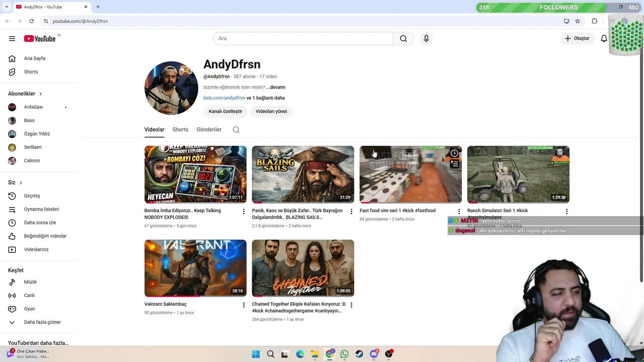The width and height of the screenshot is (644, 362).
Task: Click Fast food sim seri 1 title
Action: click(397, 211)
